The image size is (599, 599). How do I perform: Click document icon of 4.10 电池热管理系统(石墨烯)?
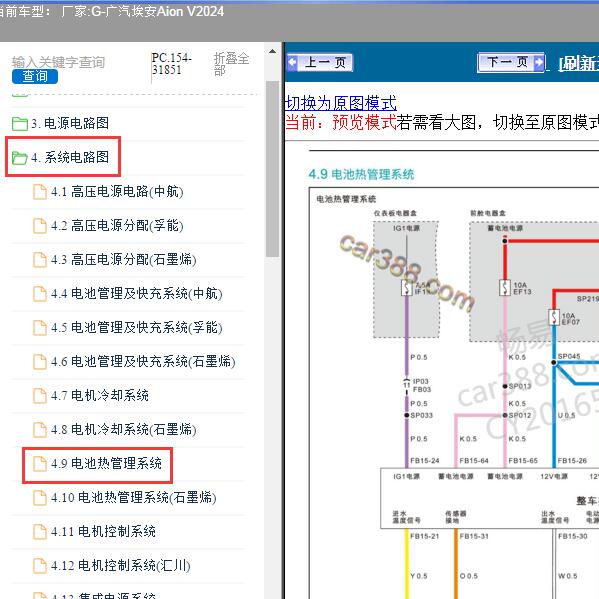coord(40,498)
